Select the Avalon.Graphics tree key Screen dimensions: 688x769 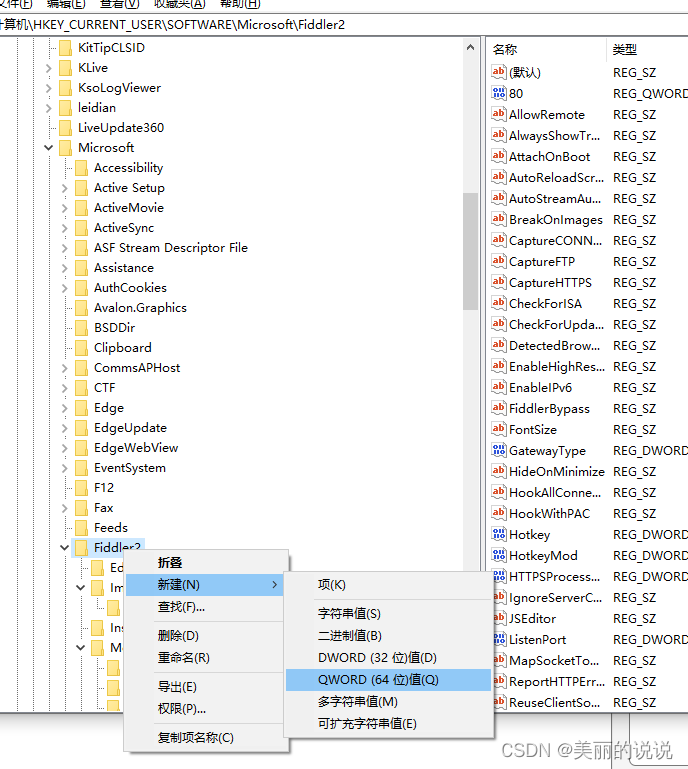point(140,308)
